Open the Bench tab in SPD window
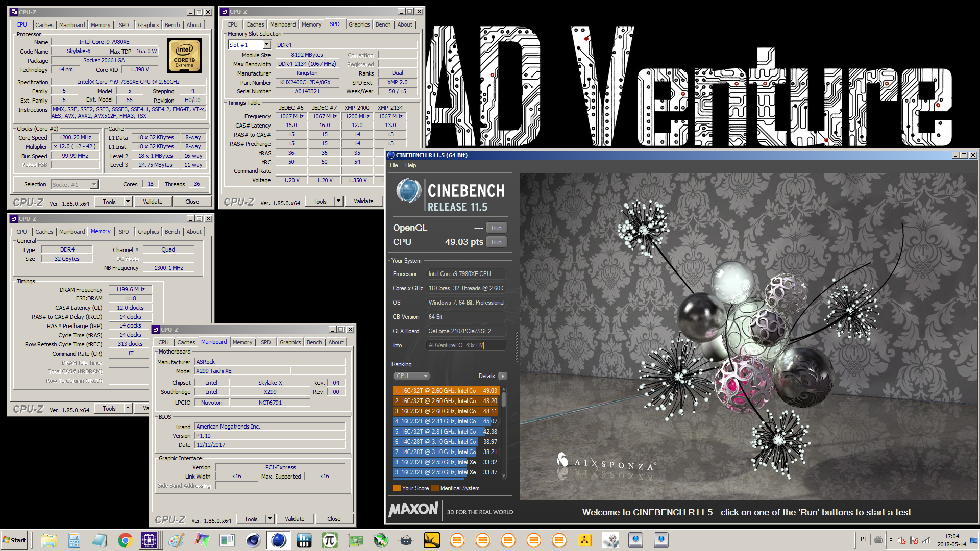The image size is (980, 551). tap(383, 24)
